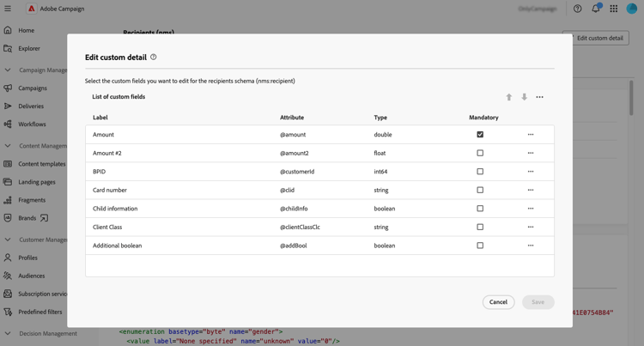
Task: Cancel the Edit custom detail dialog
Action: click(x=498, y=302)
